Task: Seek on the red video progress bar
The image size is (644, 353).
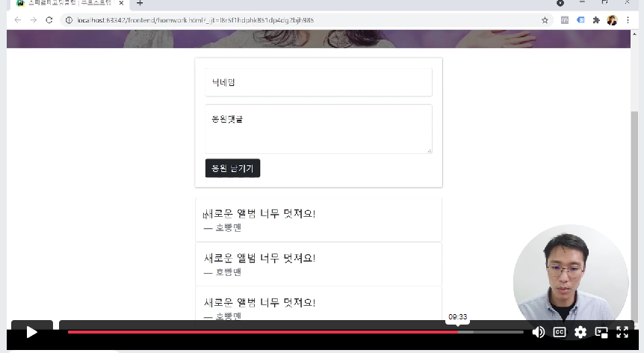Action: [263, 331]
